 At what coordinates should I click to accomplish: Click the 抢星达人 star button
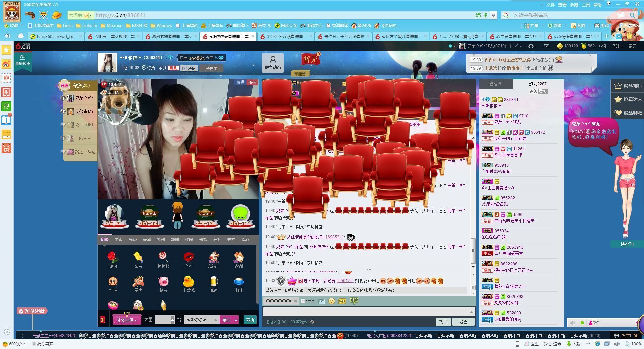628,99
